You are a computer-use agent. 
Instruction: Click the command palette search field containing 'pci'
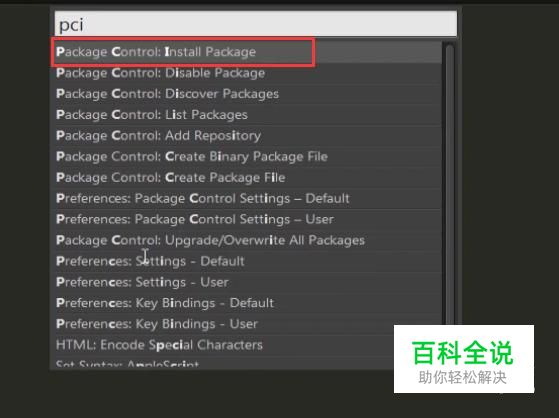[255, 24]
